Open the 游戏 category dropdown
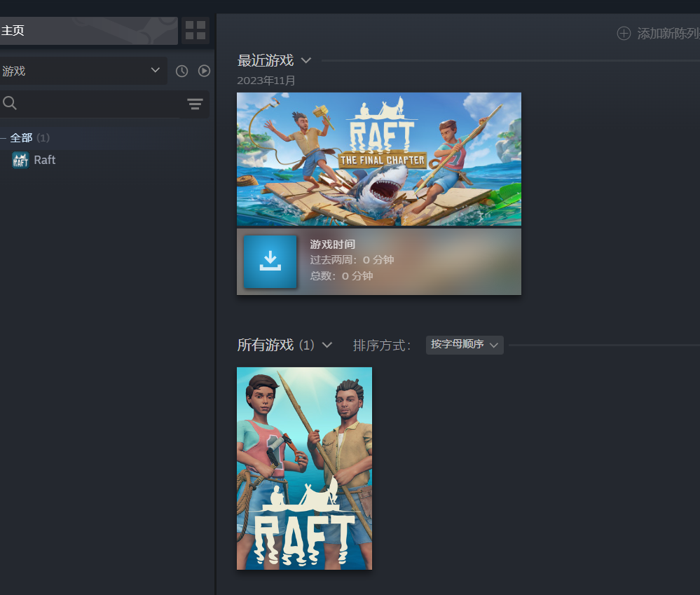 pyautogui.click(x=83, y=71)
